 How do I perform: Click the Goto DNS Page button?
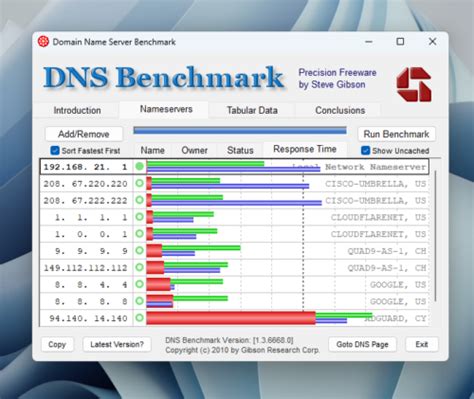362,344
